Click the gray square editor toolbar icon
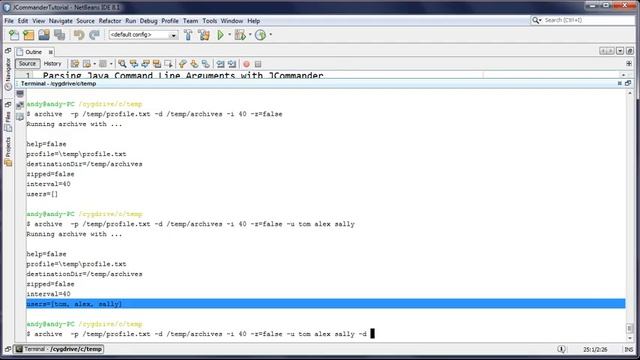 (103, 64)
